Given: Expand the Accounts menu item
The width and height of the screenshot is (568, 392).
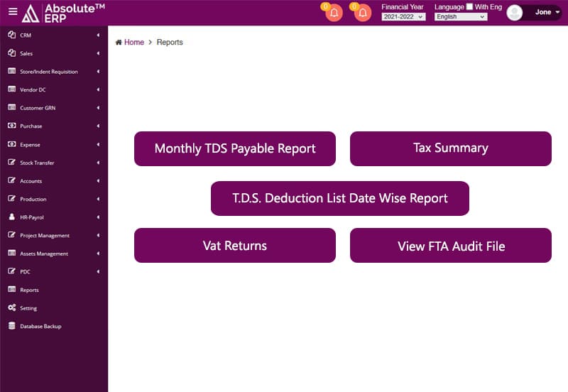Looking at the screenshot, I should click(53, 181).
